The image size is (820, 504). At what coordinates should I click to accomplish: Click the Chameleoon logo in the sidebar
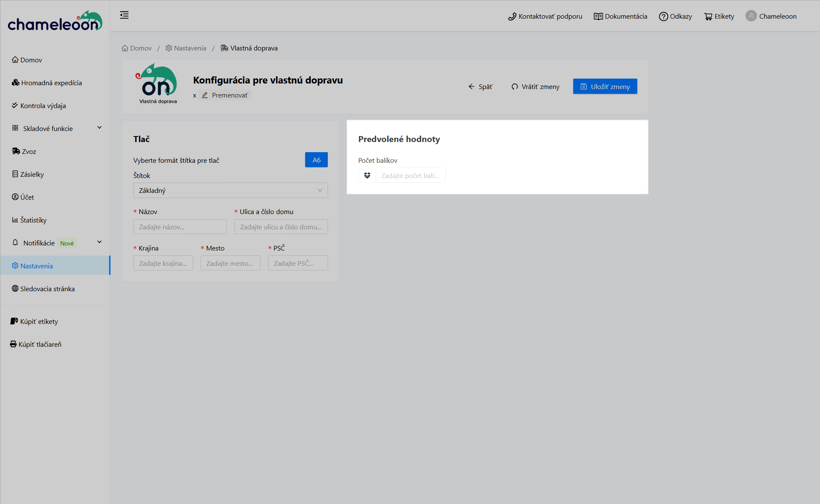(55, 21)
